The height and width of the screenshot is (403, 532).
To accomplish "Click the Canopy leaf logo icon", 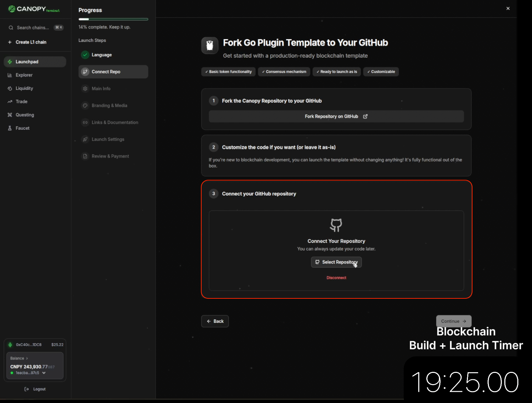I will pyautogui.click(x=12, y=9).
